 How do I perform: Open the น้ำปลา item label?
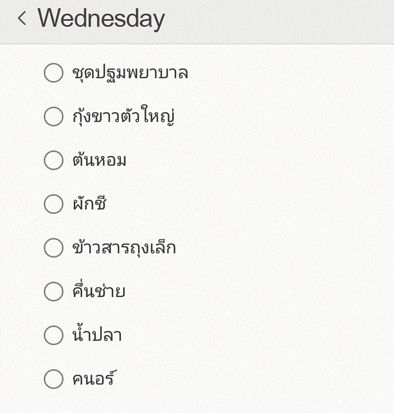point(97,334)
